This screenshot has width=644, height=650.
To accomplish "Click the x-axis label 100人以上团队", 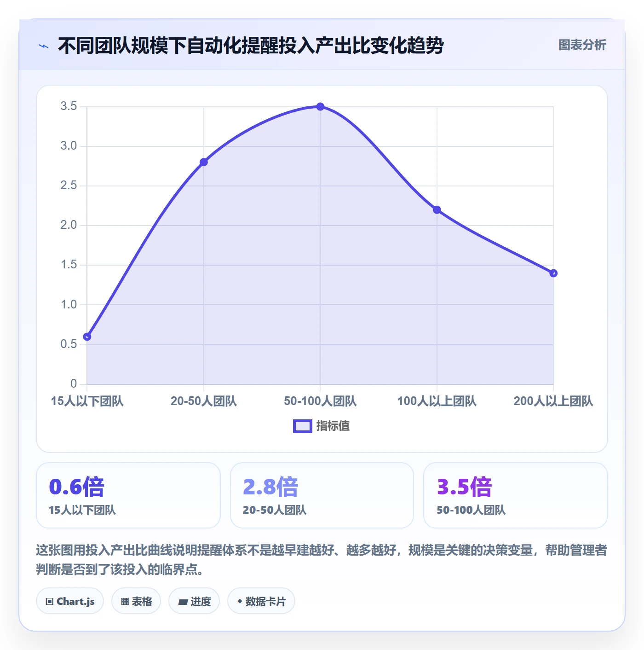I will (x=437, y=401).
